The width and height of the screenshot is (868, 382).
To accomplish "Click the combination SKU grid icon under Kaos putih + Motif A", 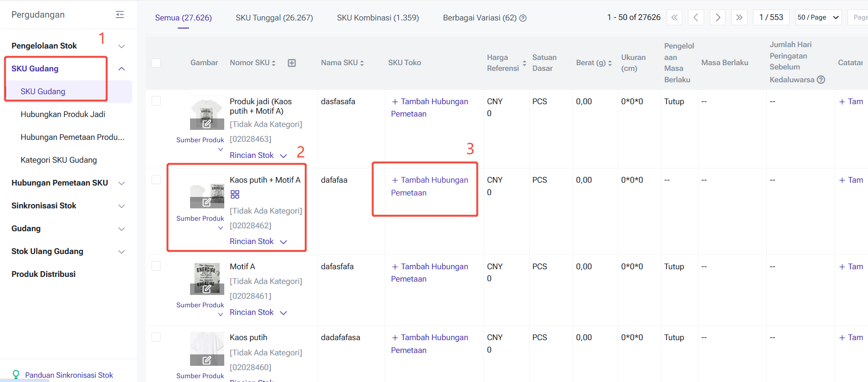I will (x=235, y=195).
